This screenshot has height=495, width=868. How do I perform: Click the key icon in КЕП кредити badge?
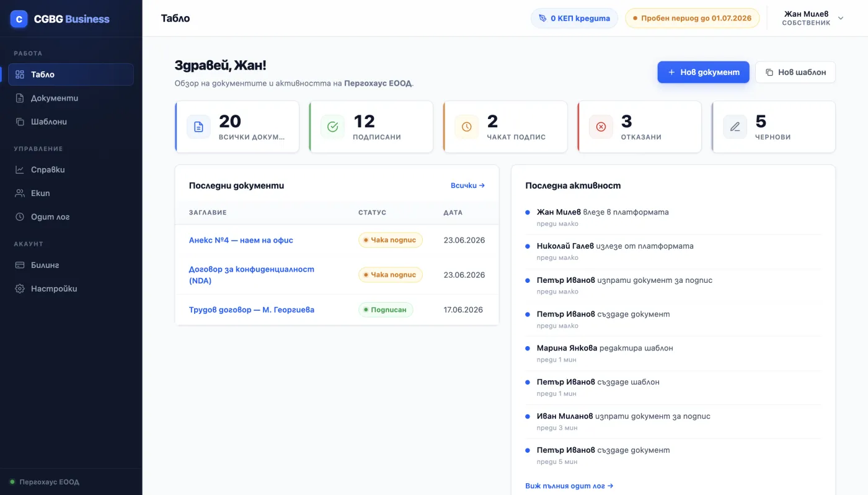coord(543,18)
